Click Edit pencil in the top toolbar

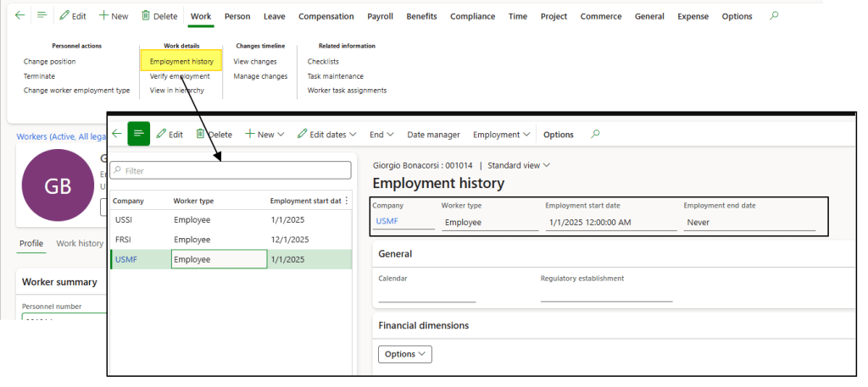[x=72, y=16]
